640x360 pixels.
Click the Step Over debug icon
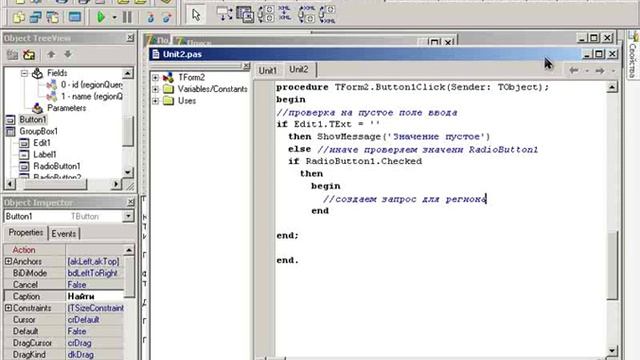(167, 18)
